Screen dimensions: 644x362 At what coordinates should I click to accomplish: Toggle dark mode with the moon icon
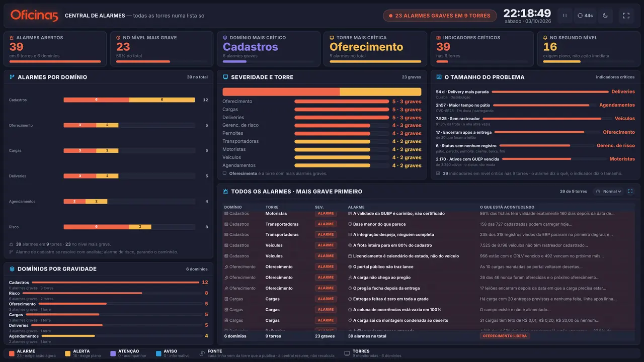click(x=605, y=16)
